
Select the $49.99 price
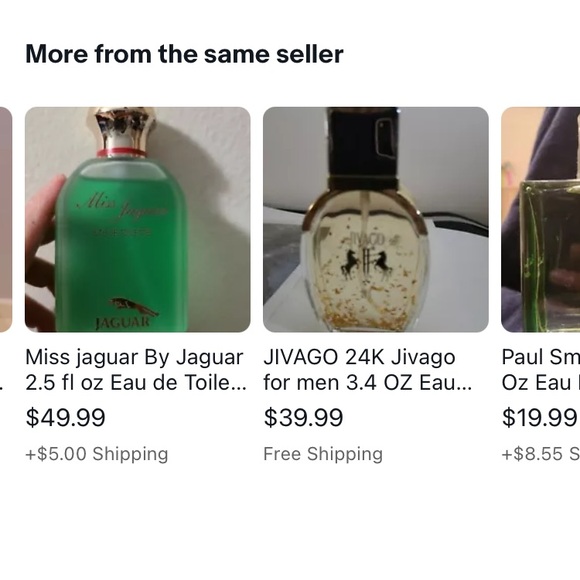coord(65,417)
